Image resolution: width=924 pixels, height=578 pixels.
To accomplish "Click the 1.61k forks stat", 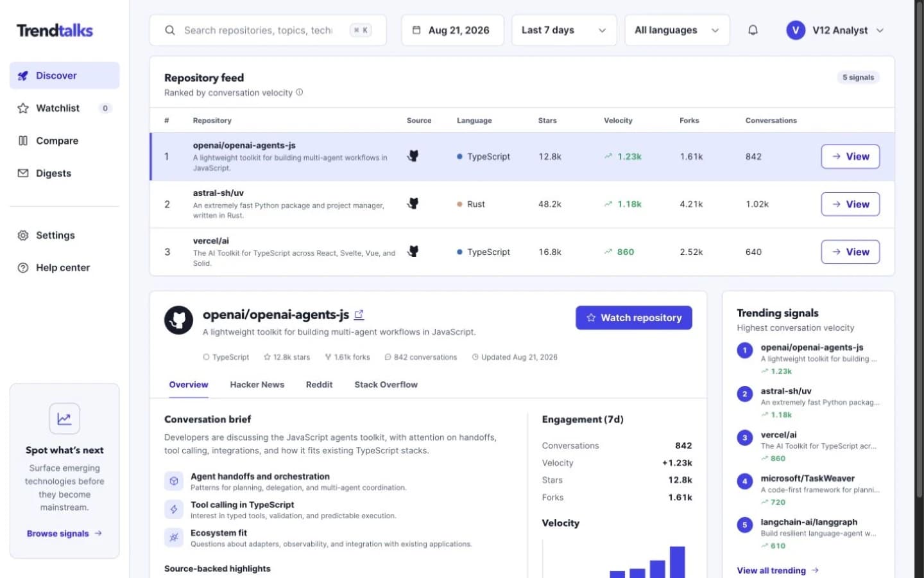I will (347, 357).
